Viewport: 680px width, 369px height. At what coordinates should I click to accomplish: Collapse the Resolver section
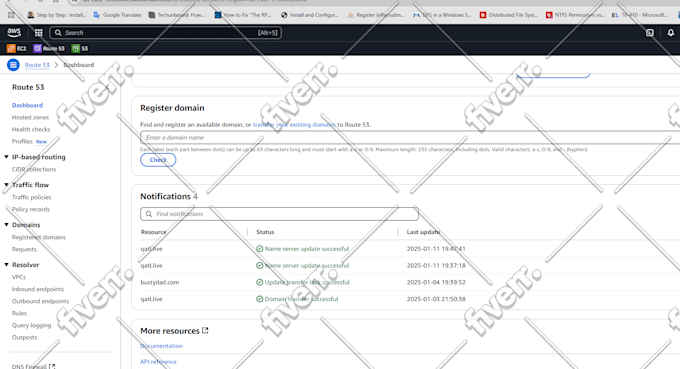7,265
